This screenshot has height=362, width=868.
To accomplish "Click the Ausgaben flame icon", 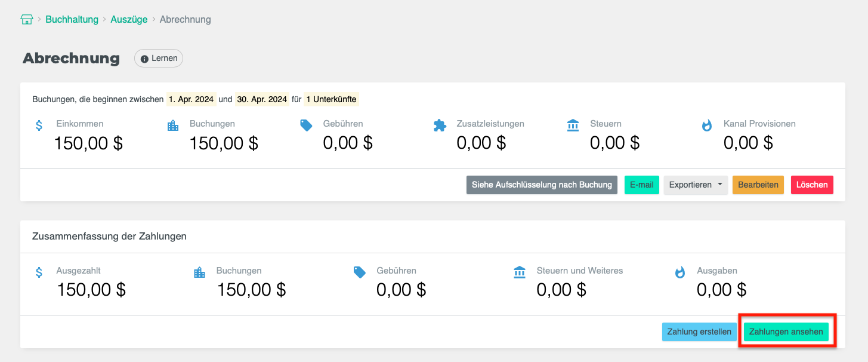I will (x=680, y=272).
